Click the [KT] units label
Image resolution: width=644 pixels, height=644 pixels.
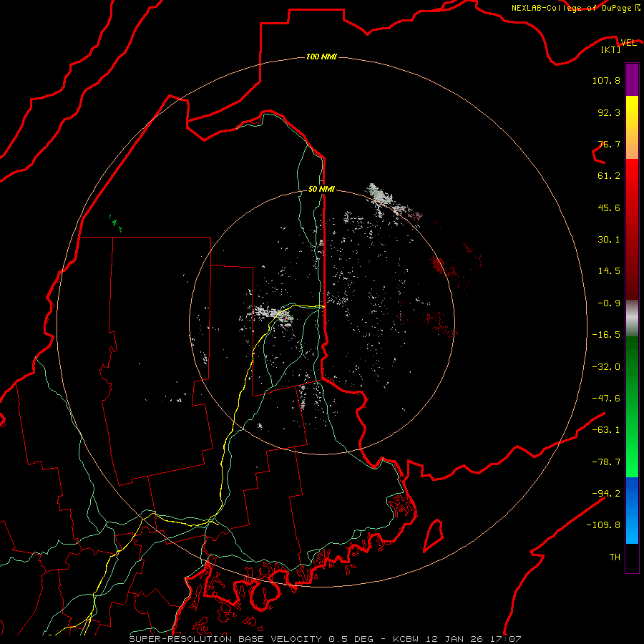(x=610, y=49)
